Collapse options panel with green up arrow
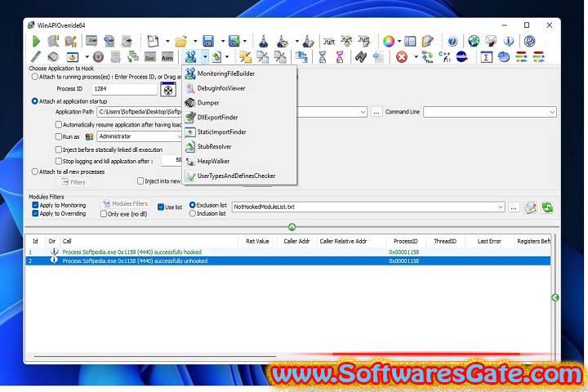Viewport: 588px width, 392px height. (292, 226)
